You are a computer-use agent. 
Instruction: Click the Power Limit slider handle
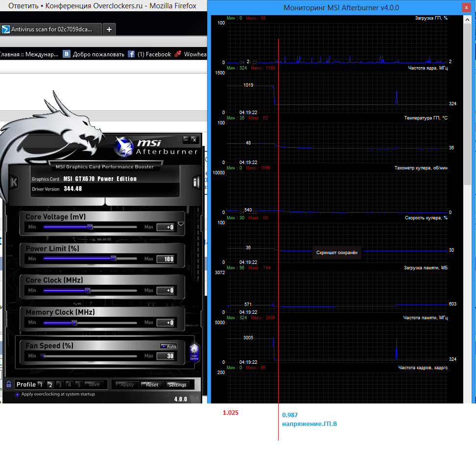tap(114, 259)
